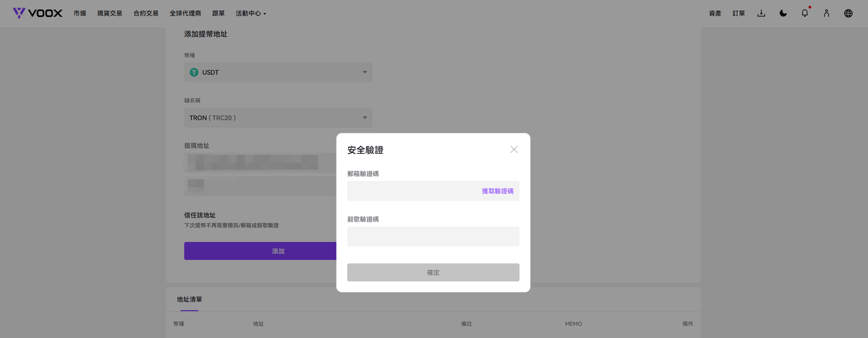Open the 訂單 link
The image size is (868, 338).
coord(738,14)
